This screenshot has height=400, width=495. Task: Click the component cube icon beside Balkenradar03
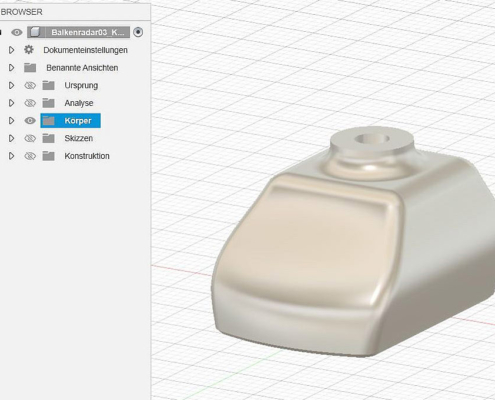[x=35, y=32]
